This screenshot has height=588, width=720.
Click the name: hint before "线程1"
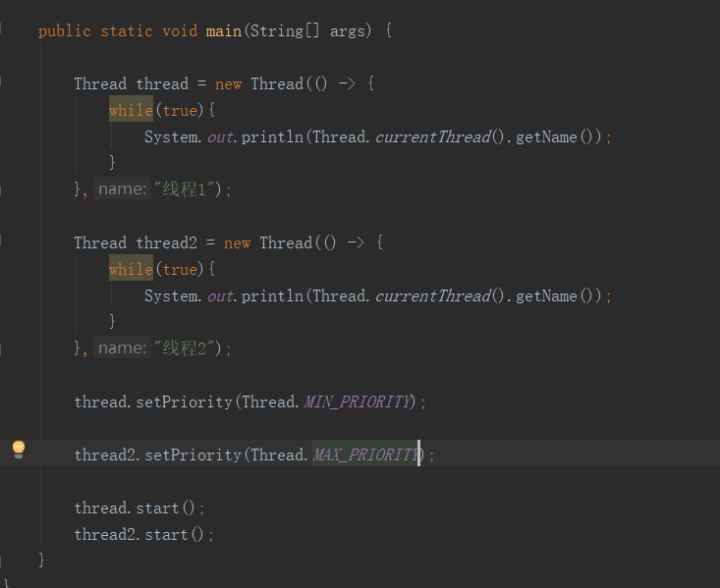[x=122, y=188]
